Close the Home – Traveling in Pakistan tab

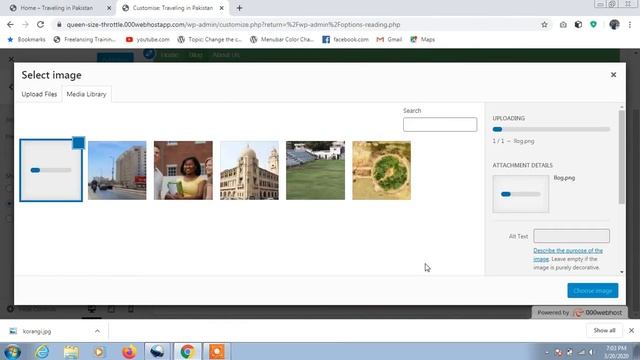pyautogui.click(x=109, y=8)
